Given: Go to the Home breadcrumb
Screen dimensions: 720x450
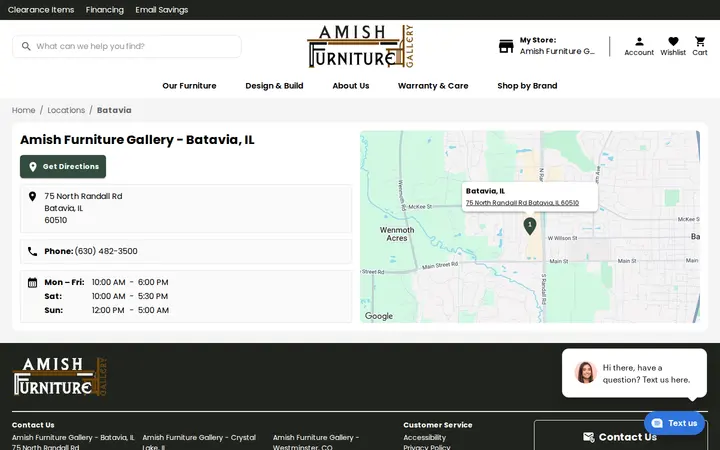Looking at the screenshot, I should [x=23, y=110].
